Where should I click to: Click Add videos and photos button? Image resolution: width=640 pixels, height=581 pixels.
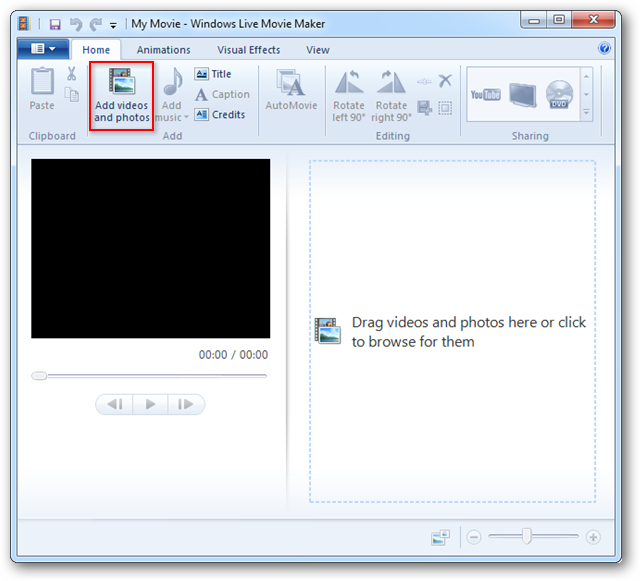(121, 96)
